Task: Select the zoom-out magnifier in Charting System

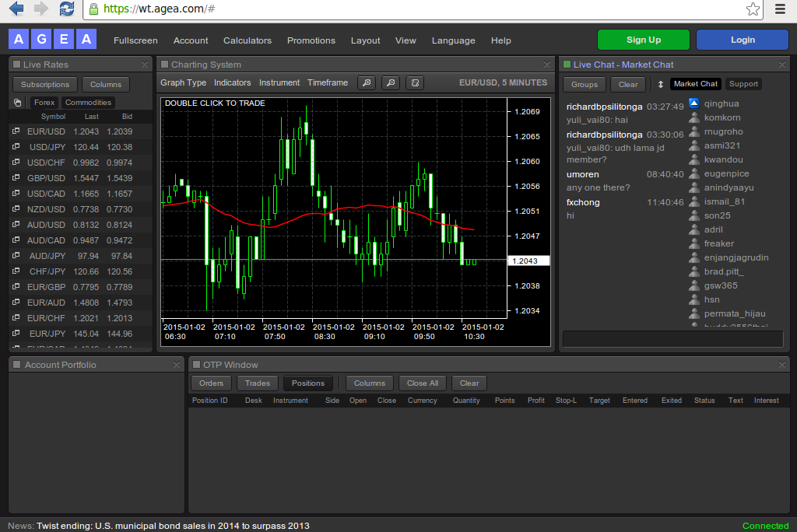Action: pyautogui.click(x=390, y=82)
